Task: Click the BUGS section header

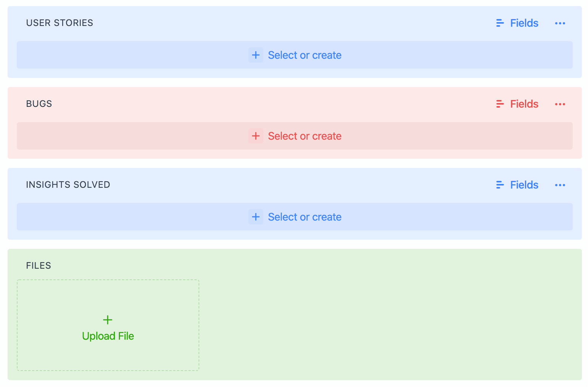Action: tap(39, 104)
